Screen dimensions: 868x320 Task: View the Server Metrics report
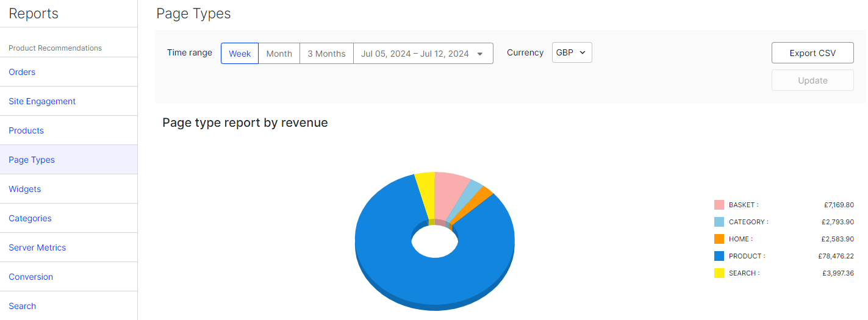pyautogui.click(x=37, y=247)
